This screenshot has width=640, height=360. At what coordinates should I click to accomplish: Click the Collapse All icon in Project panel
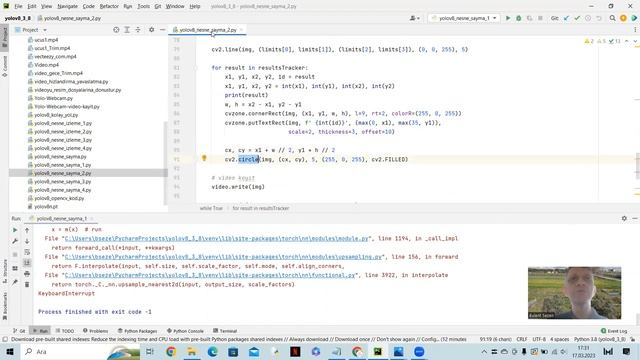coord(138,30)
